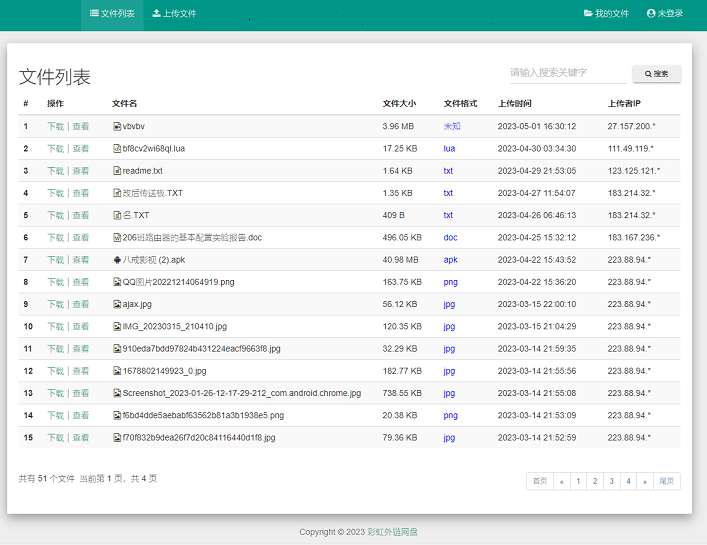Click the 上传时间 column header
The width and height of the screenshot is (707, 545).
coord(514,103)
